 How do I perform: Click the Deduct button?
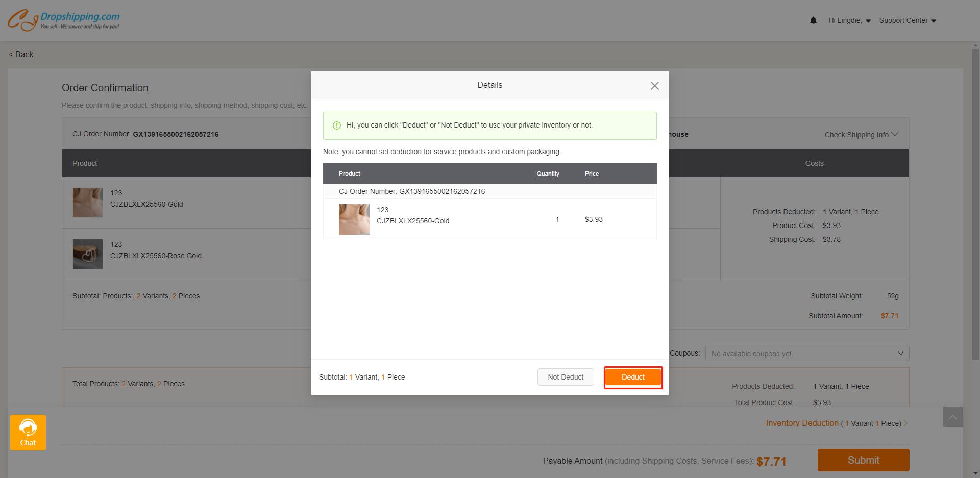coord(633,377)
